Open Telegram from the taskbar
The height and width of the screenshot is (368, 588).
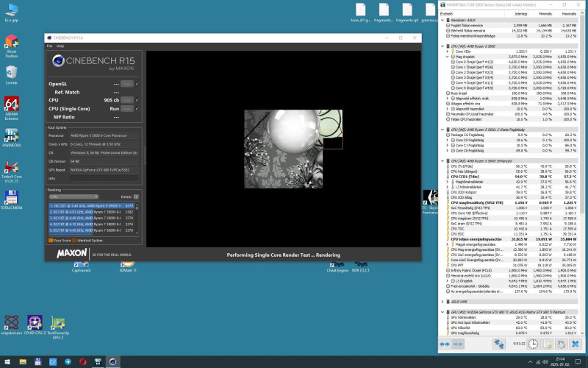tap(68, 361)
